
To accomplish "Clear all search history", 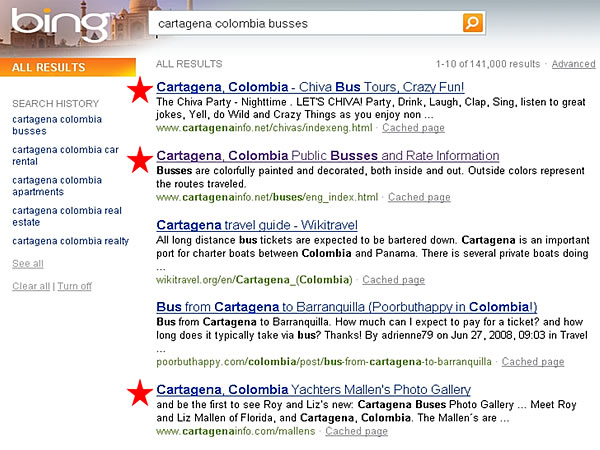I will [x=31, y=286].
